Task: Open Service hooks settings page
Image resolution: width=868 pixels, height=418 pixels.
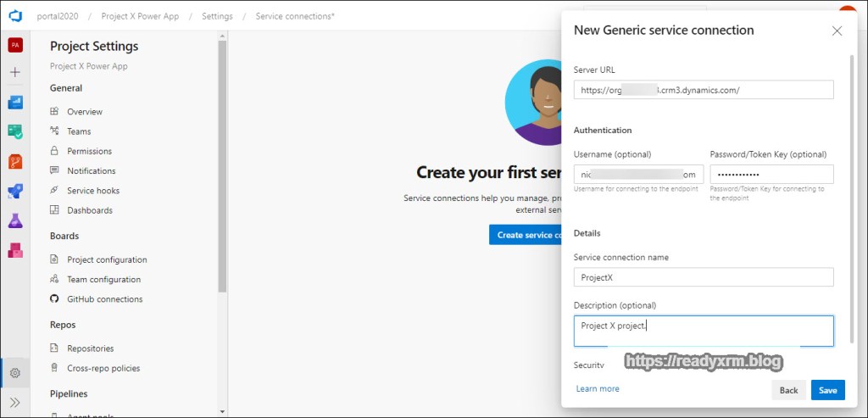Action: [93, 191]
